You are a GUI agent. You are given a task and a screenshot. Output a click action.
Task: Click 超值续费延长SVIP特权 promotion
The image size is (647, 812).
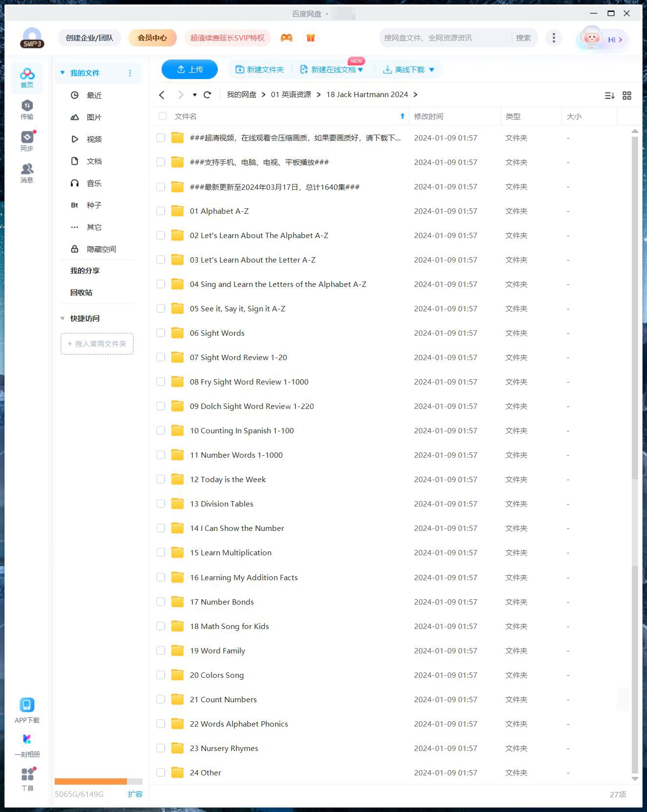[228, 38]
